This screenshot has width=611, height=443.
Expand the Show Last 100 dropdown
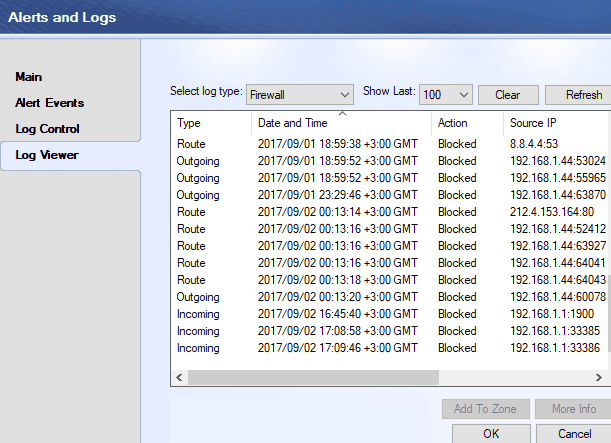tap(445, 94)
